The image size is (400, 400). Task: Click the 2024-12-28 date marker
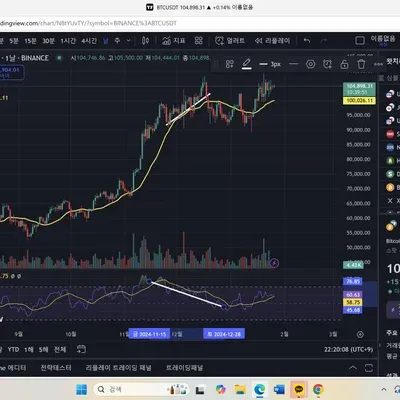pos(224,334)
